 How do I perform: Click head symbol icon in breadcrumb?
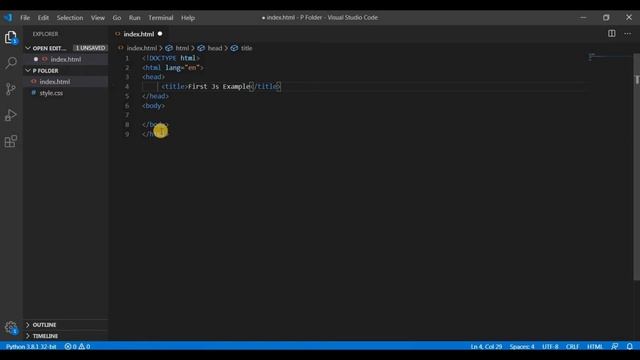pyautogui.click(x=201, y=48)
